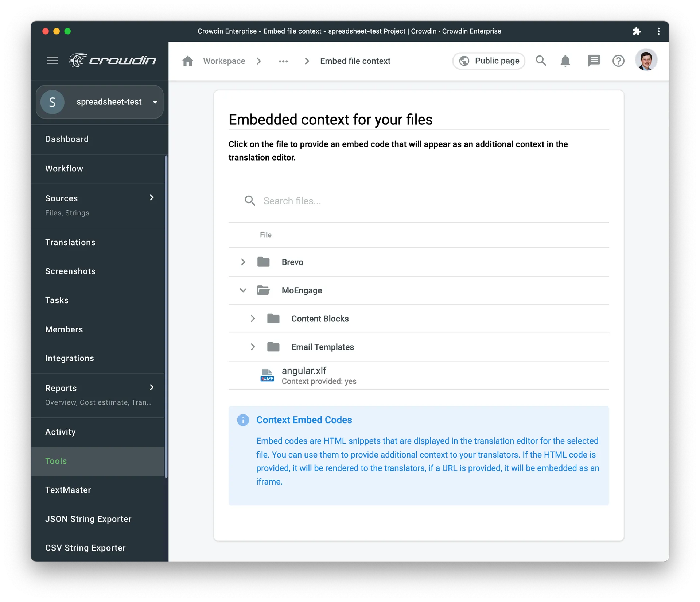Click the angular.xlf XLIFF file icon
The height and width of the screenshot is (602, 700).
267,375
